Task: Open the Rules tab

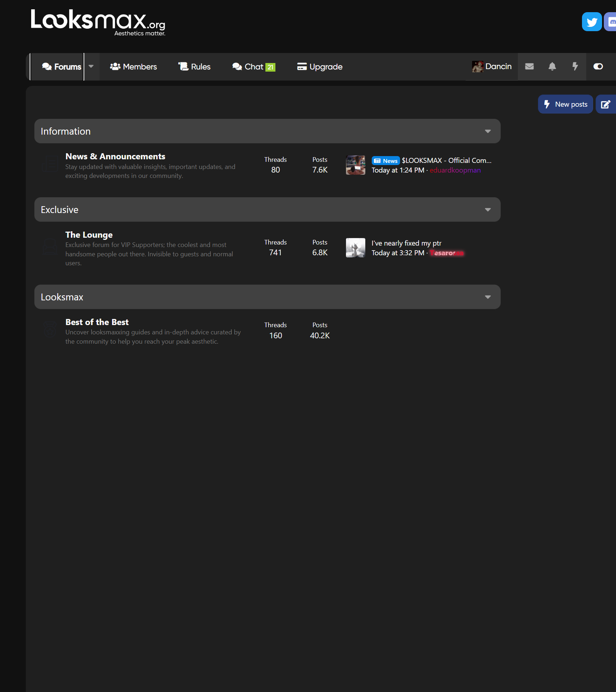Action: pos(194,67)
